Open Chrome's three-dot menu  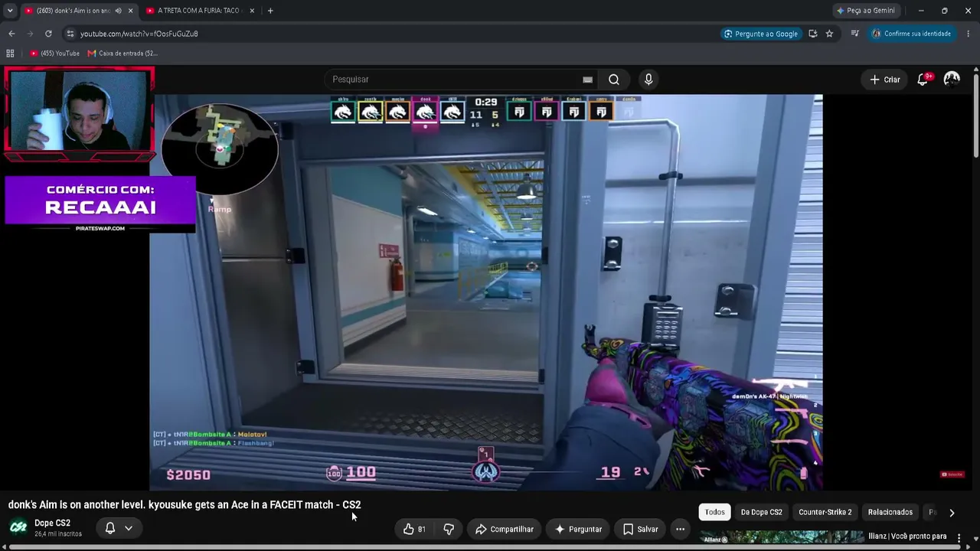[969, 34]
